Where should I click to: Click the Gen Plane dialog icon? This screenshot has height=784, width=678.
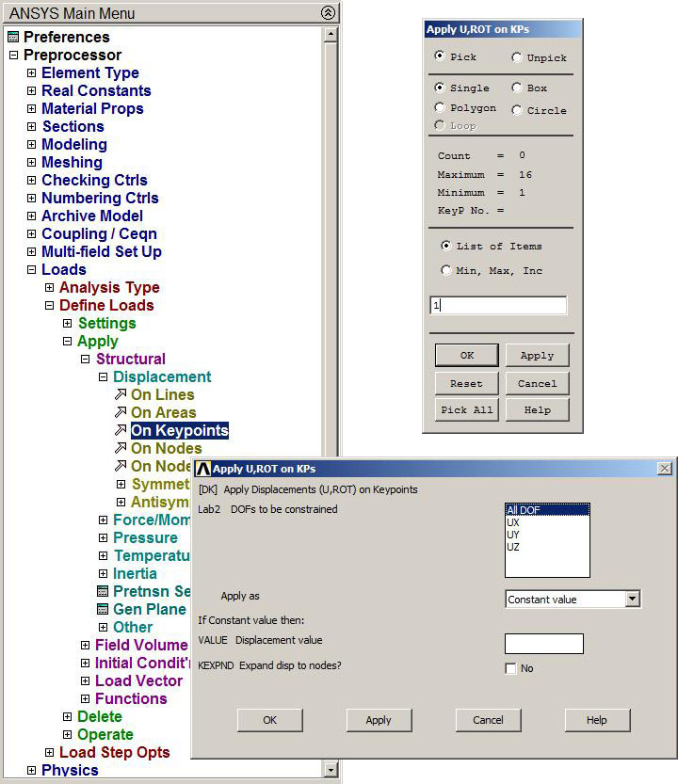pyautogui.click(x=103, y=610)
